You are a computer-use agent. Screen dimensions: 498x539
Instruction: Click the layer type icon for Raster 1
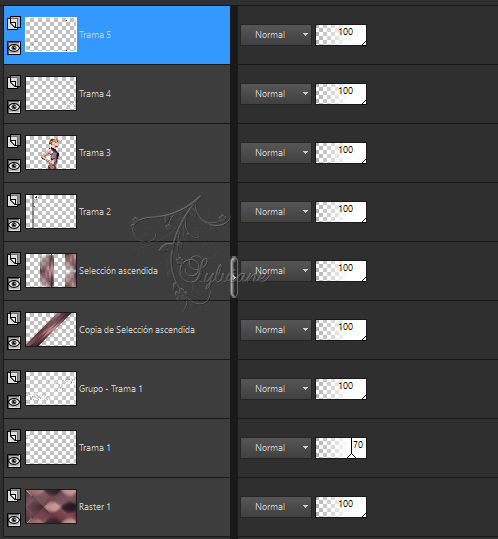point(14,495)
